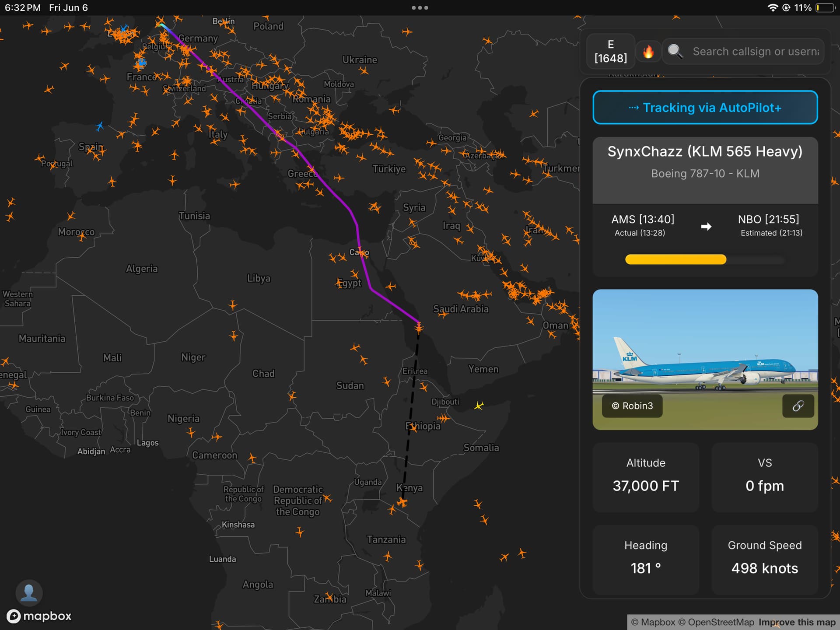840x630 pixels.
Task: Click the Altitude 37,000 FT card
Action: click(645, 477)
